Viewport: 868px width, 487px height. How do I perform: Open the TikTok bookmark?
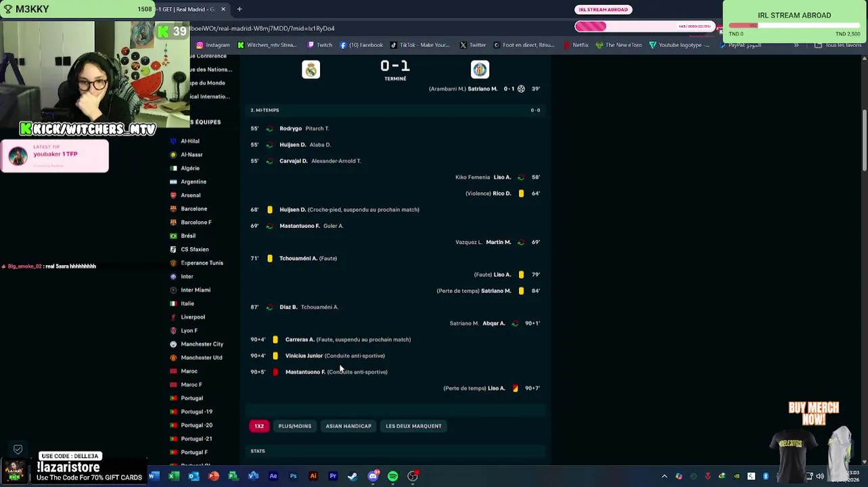pyautogui.click(x=419, y=45)
